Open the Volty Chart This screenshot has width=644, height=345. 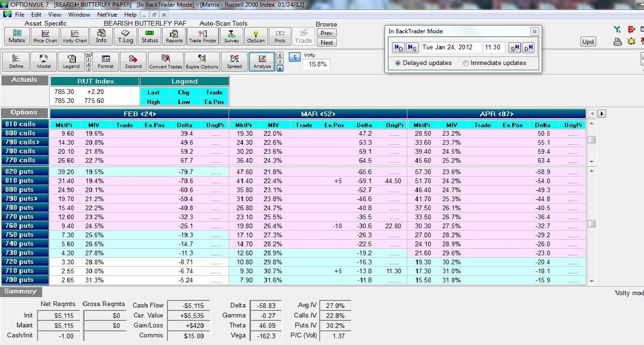click(x=74, y=36)
